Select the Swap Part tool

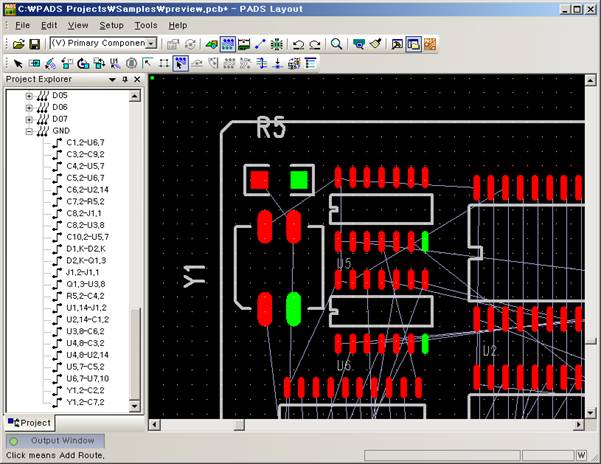click(99, 63)
